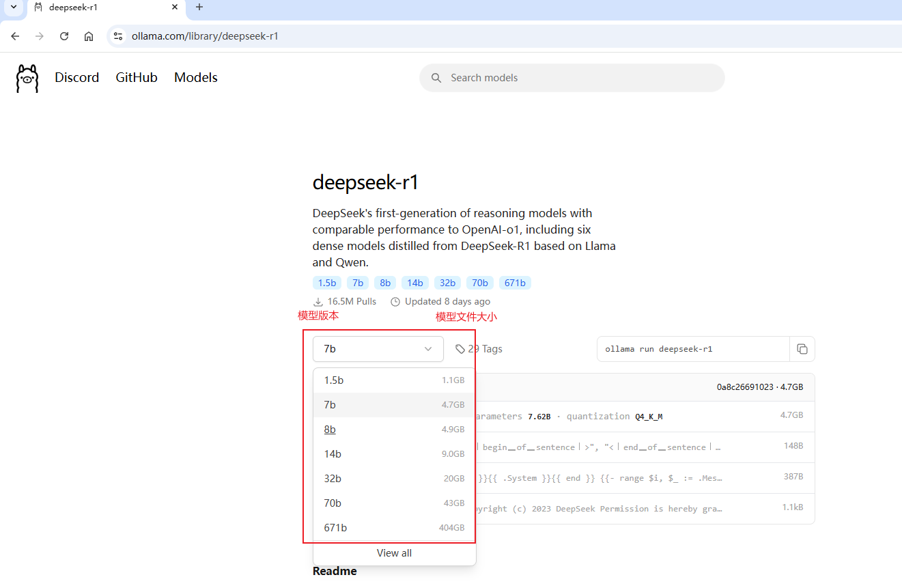Click the browser back arrow
Viewport: 902px width, 588px height.
click(x=15, y=36)
